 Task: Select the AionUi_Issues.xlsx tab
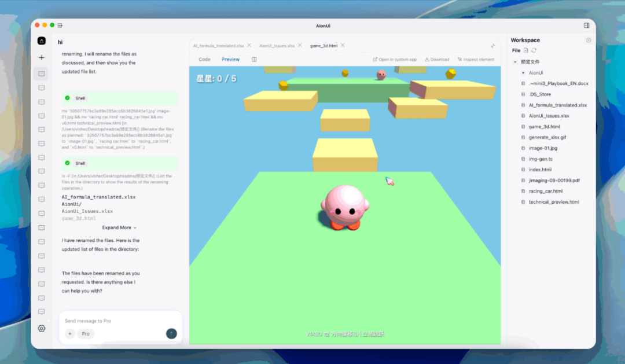click(277, 46)
